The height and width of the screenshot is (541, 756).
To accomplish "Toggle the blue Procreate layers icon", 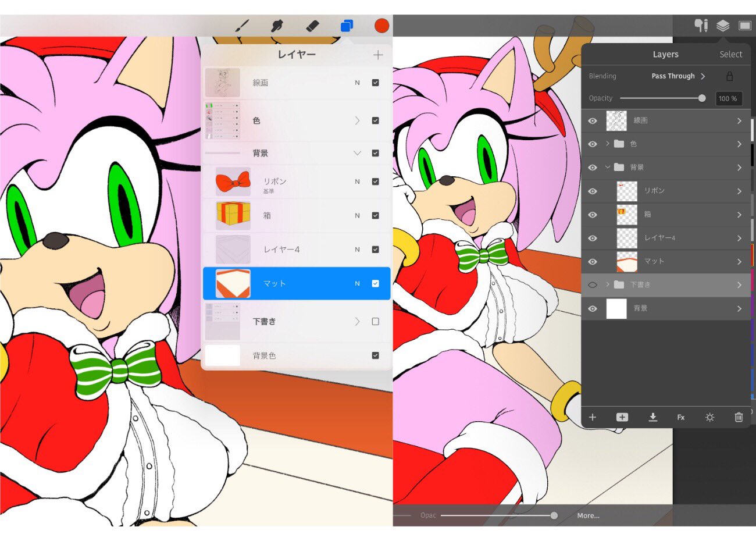I will (x=347, y=26).
